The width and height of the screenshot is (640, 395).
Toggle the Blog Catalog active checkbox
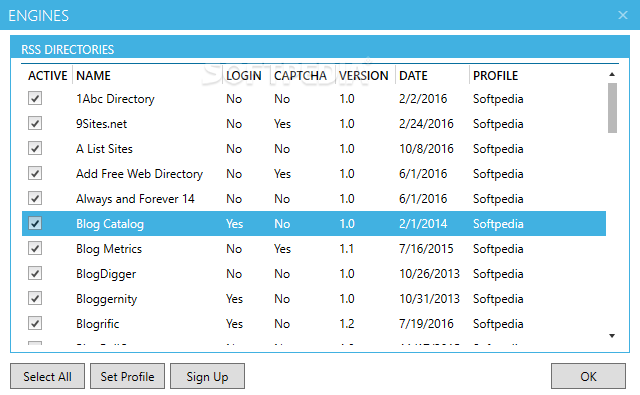click(35, 223)
